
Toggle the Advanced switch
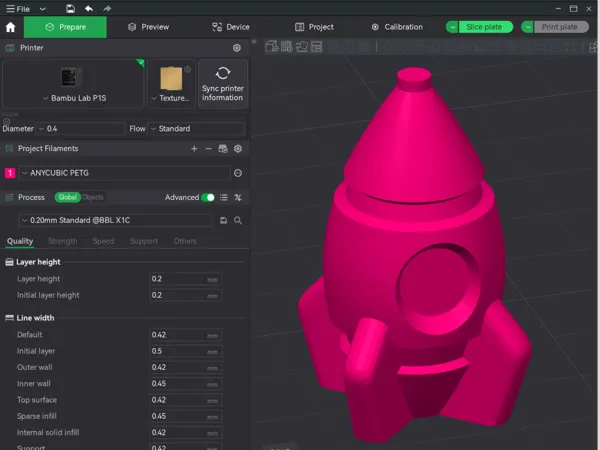point(208,197)
